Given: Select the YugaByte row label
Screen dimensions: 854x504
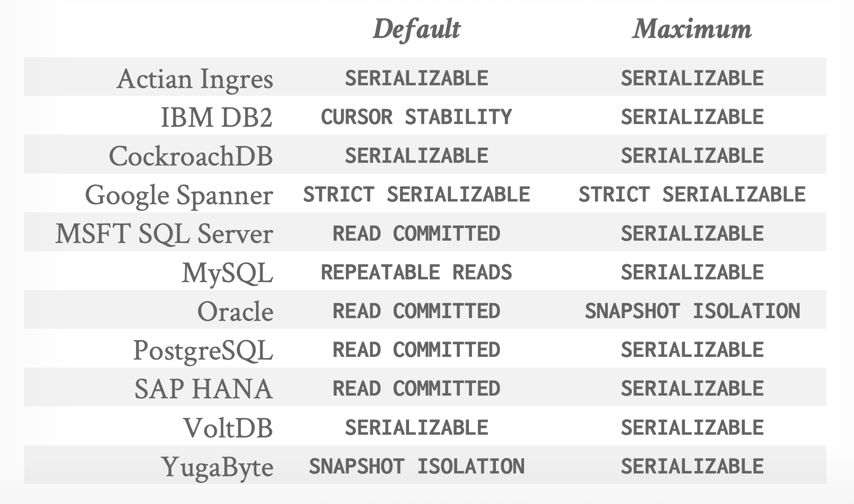Looking at the screenshot, I should [217, 466].
